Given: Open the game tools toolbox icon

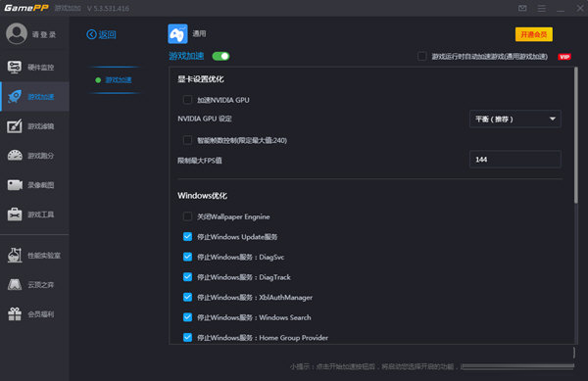Looking at the screenshot, I should tap(15, 214).
